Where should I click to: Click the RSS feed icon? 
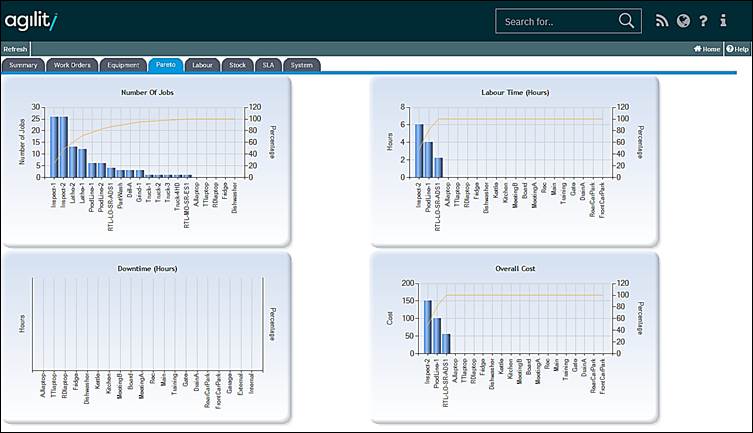pos(661,21)
